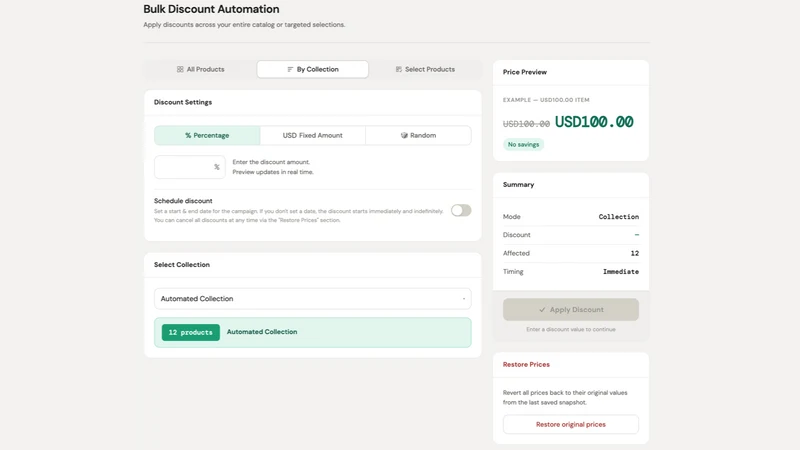Click the Automated Collection summary row label

[x=262, y=332]
